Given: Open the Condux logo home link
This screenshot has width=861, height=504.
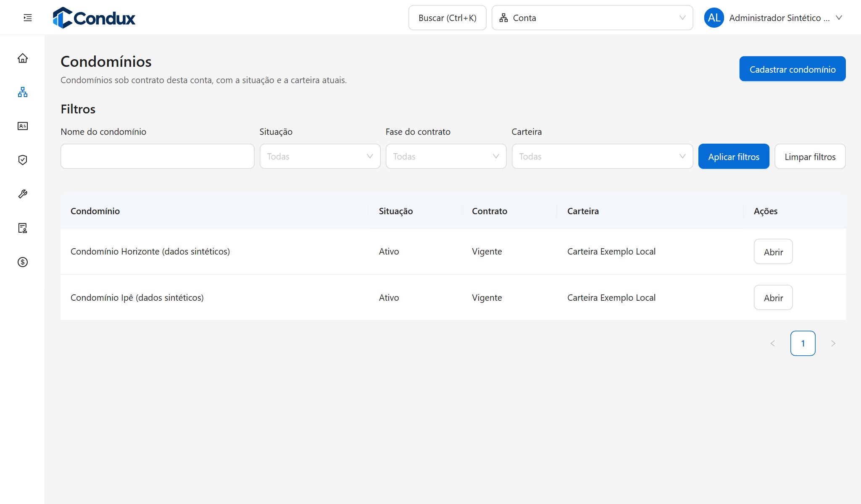Looking at the screenshot, I should (x=94, y=18).
